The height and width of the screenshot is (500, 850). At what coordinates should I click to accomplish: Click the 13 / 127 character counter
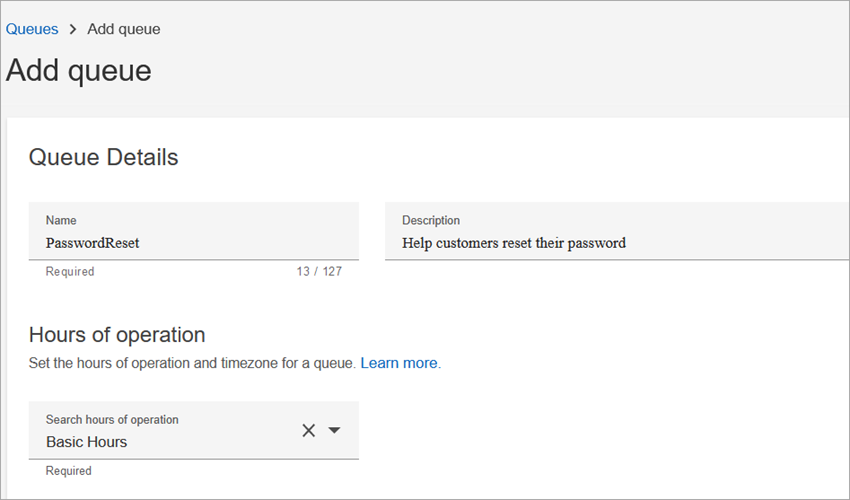point(320,271)
